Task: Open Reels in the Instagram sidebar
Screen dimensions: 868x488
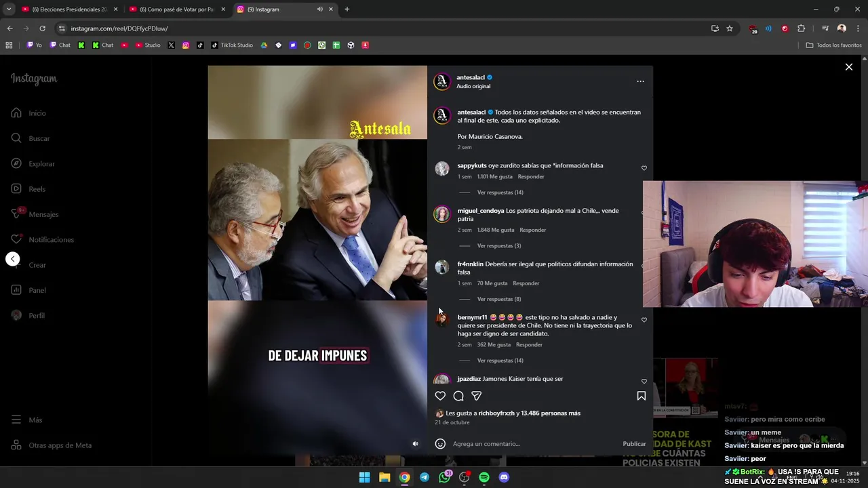Action: [x=28, y=189]
